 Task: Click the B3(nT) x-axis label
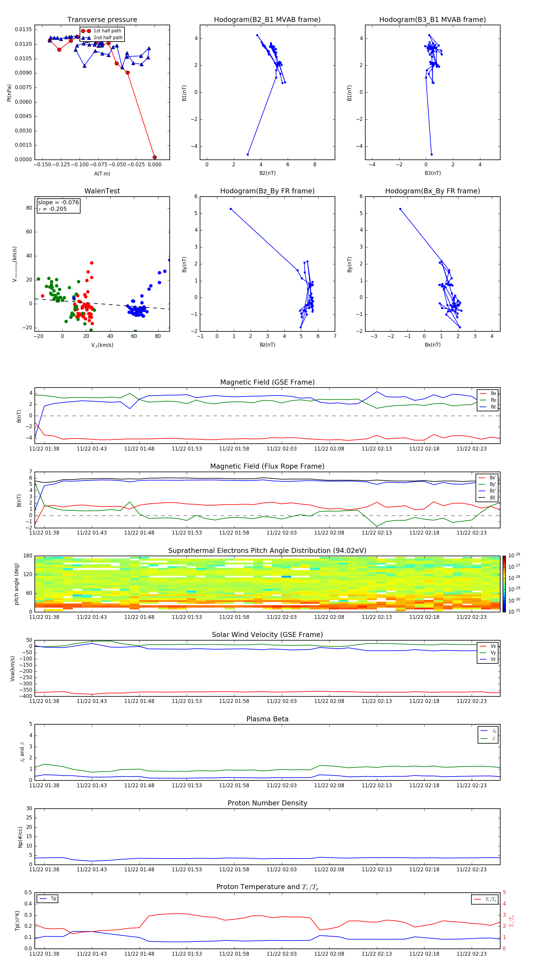(x=432, y=173)
